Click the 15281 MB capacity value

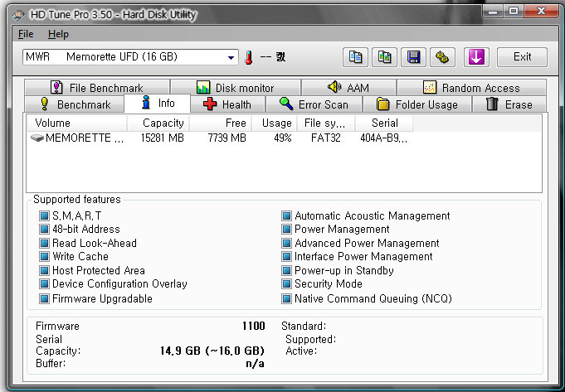(x=162, y=138)
